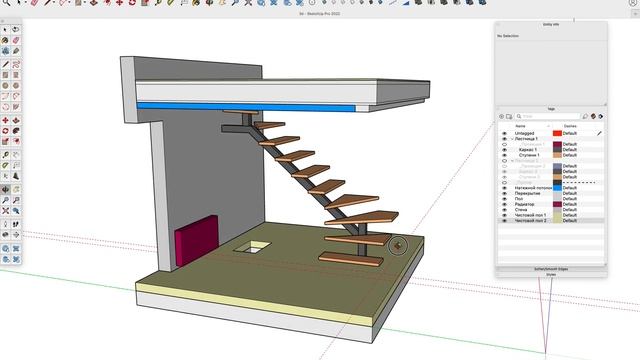Open Dashes dropdown for Каркас 1
This screenshot has height=360, width=640.
(x=570, y=150)
